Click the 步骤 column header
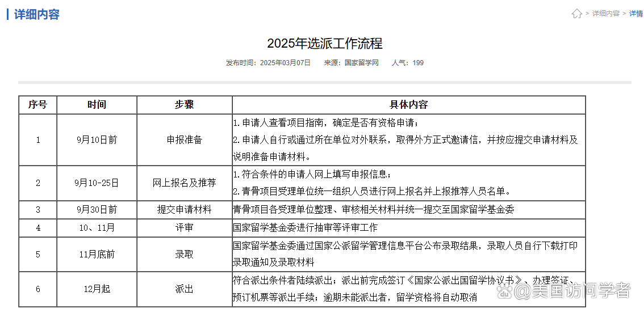The width and height of the screenshot is (644, 313). pos(185,104)
